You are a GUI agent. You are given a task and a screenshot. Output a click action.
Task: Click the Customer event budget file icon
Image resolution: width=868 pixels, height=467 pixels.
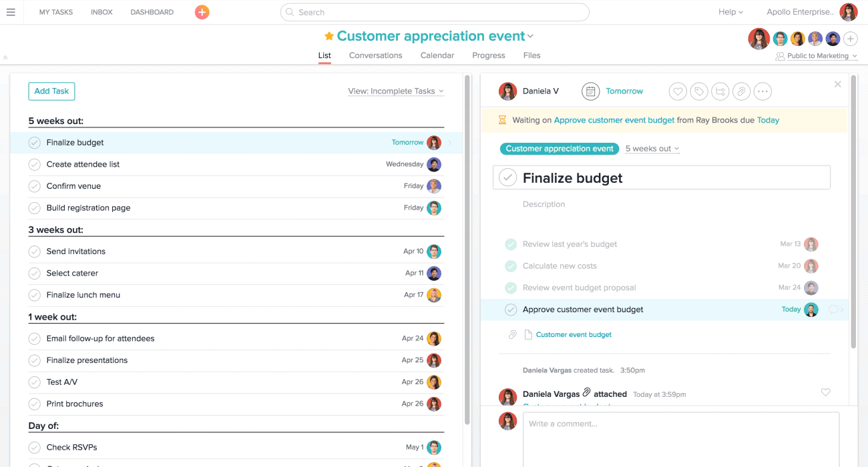point(528,335)
